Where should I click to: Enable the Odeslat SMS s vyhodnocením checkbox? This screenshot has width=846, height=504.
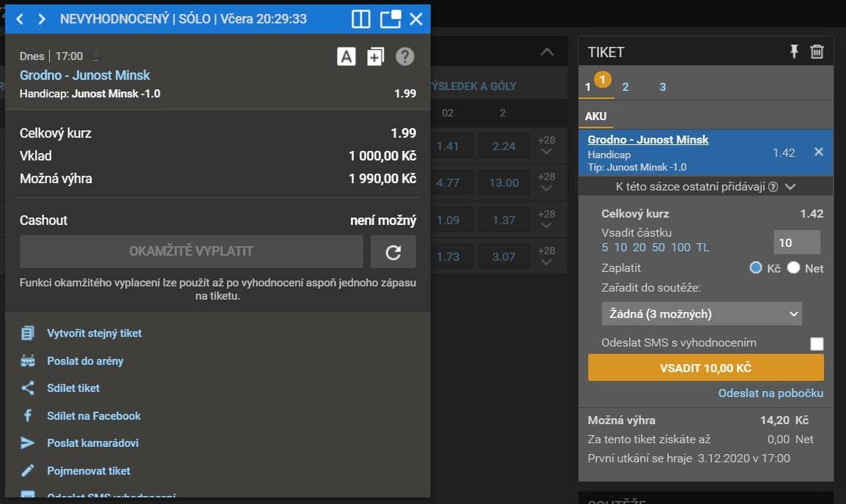click(816, 344)
